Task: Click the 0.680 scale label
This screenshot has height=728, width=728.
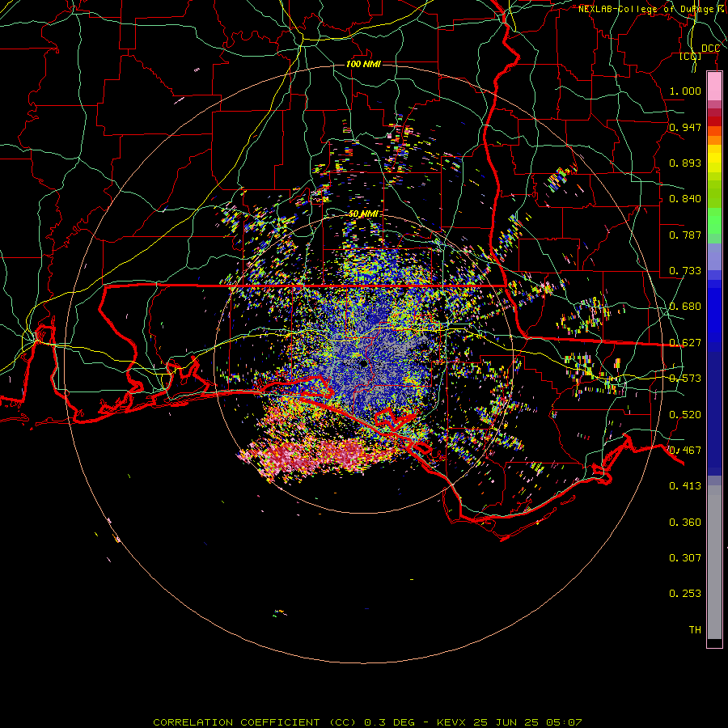Action: tap(685, 307)
